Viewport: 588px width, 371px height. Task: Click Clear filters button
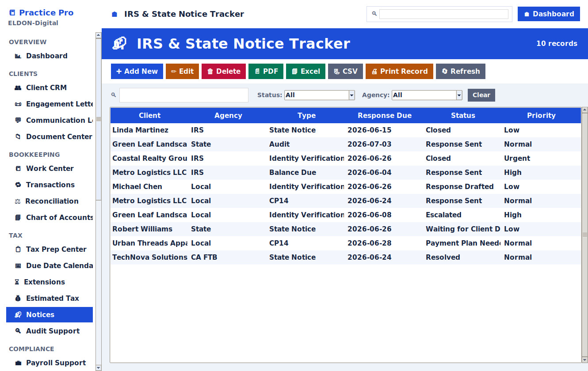(481, 95)
